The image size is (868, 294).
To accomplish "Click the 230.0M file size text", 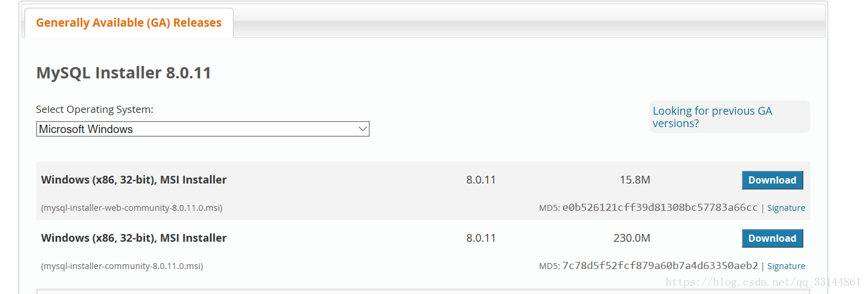I will pyautogui.click(x=632, y=238).
